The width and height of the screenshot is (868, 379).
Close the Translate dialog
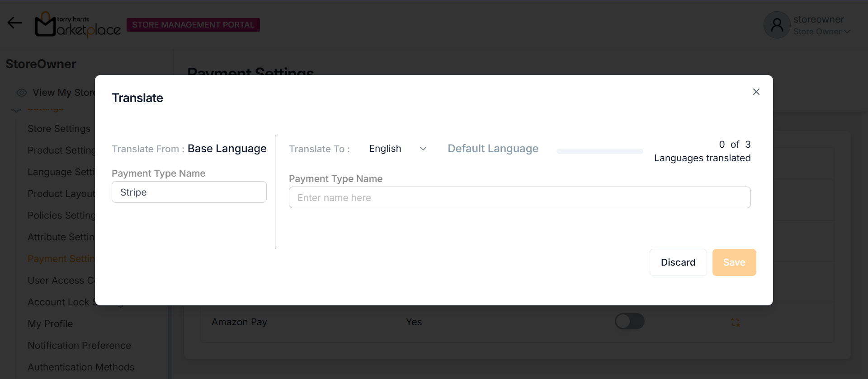[x=756, y=92]
